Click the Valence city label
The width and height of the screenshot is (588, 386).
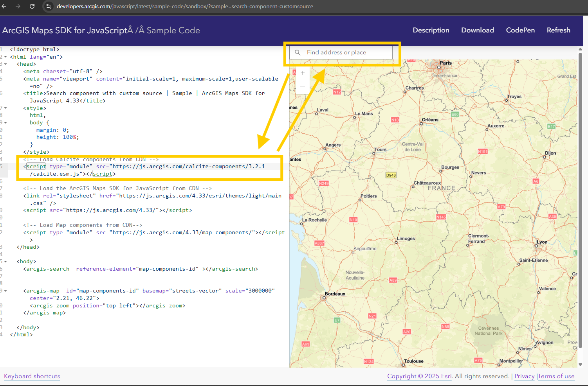[547, 289]
